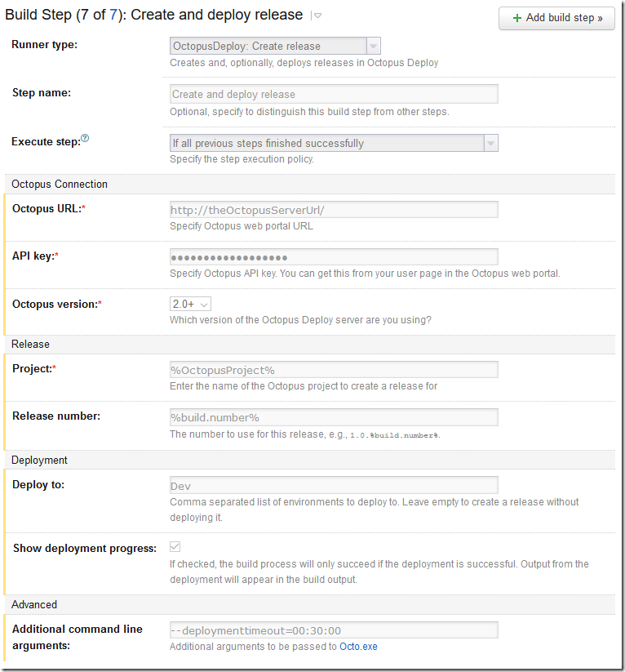Open the Runner type dropdown
The image size is (625, 672).
click(x=375, y=45)
